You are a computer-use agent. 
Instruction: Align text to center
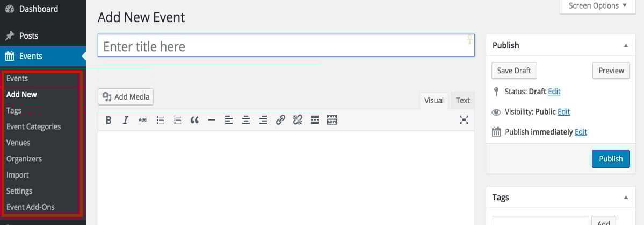tap(246, 120)
